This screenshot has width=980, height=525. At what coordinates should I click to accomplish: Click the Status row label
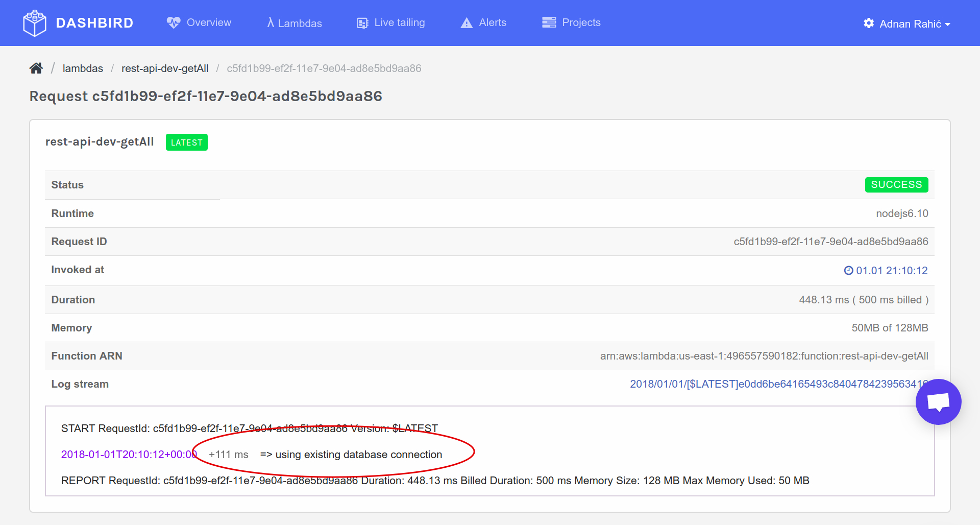67,185
